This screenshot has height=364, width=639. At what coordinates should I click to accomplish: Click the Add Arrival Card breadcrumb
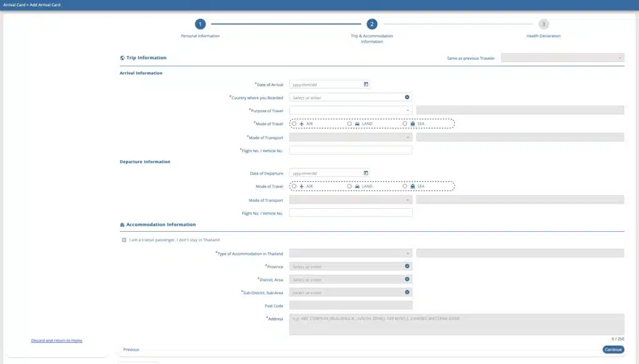45,5
